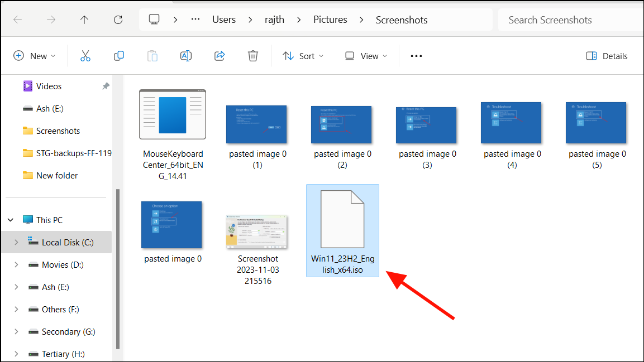The height and width of the screenshot is (362, 644).
Task: Expand Secondary (G:) drive node
Action: tap(16, 332)
